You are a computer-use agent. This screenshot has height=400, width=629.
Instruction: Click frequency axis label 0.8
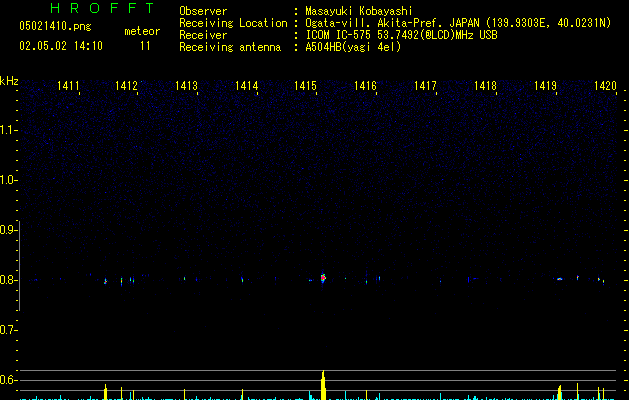8,280
